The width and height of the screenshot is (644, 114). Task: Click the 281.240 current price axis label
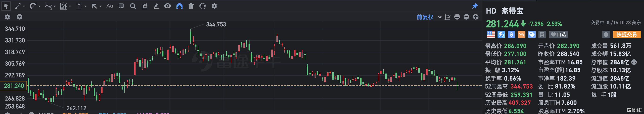click(14, 86)
